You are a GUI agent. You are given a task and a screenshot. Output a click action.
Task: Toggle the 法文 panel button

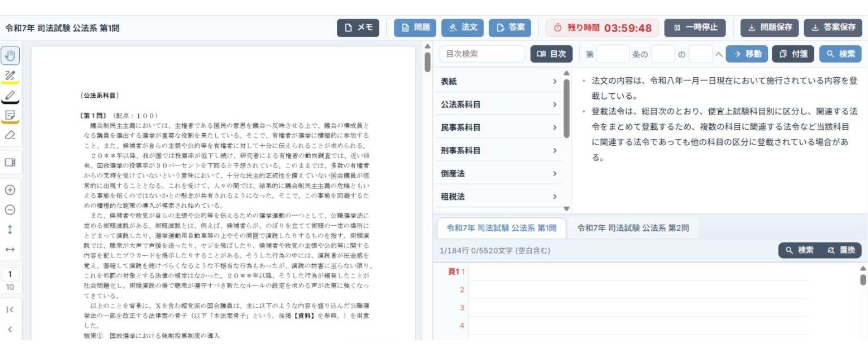coord(462,28)
